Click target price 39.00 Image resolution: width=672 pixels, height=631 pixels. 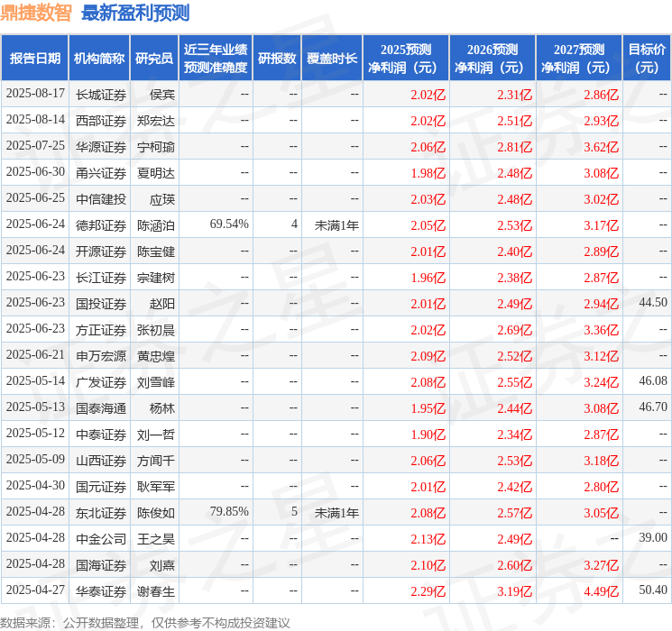pos(653,537)
